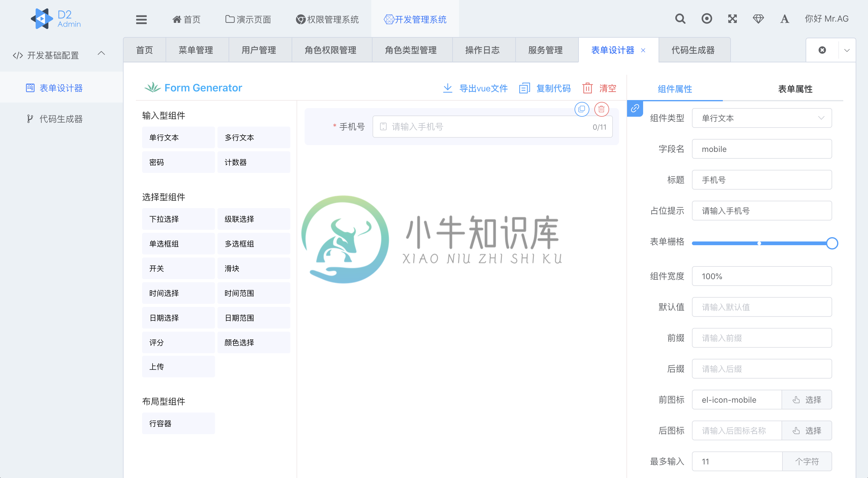Toggle the hamburger sidebar menu icon
Image resolution: width=868 pixels, height=478 pixels.
pyautogui.click(x=141, y=19)
